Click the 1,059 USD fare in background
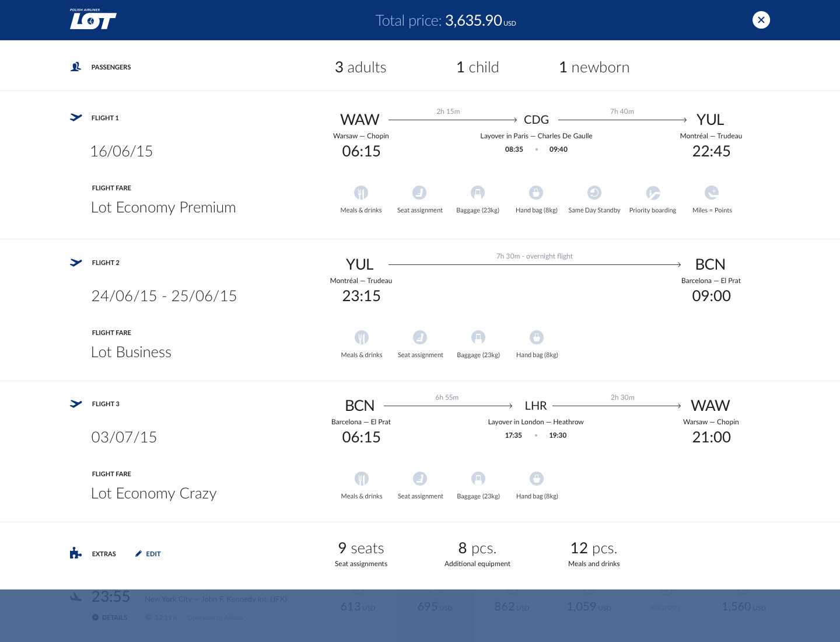The image size is (840, 642). [x=589, y=607]
